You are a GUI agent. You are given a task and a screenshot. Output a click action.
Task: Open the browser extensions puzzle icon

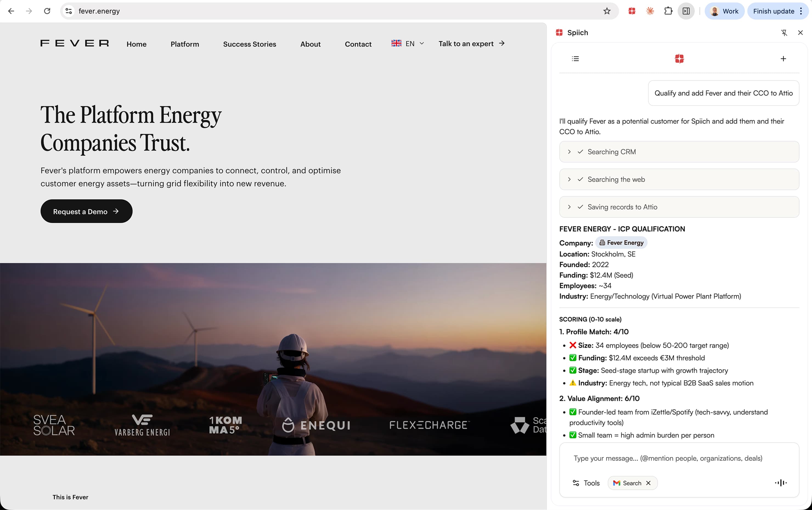(668, 11)
